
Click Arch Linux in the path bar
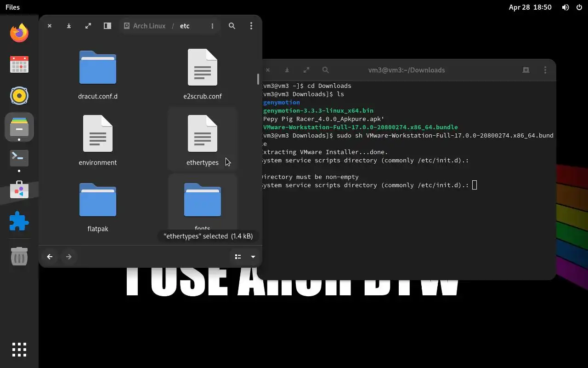(144, 26)
